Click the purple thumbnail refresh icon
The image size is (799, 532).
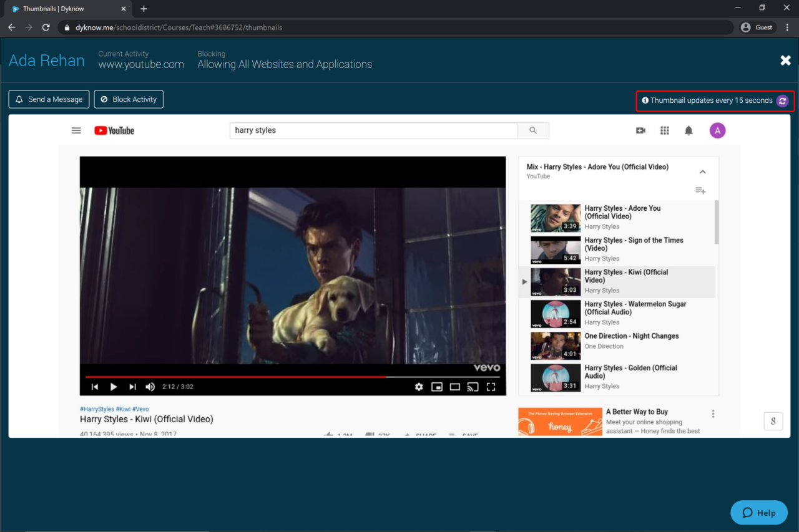click(x=782, y=100)
